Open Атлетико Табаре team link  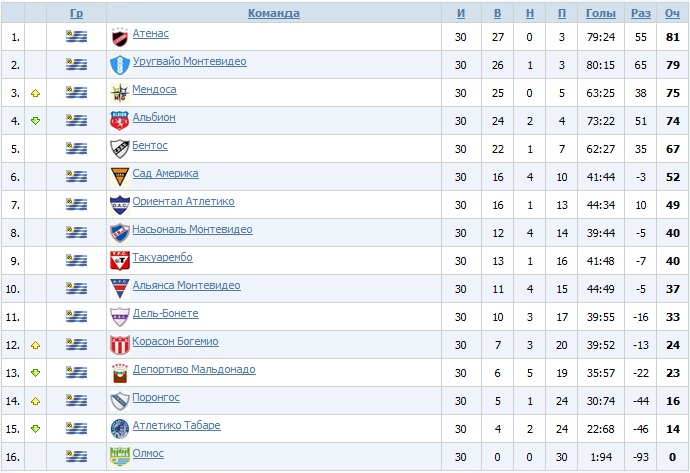coord(176,426)
